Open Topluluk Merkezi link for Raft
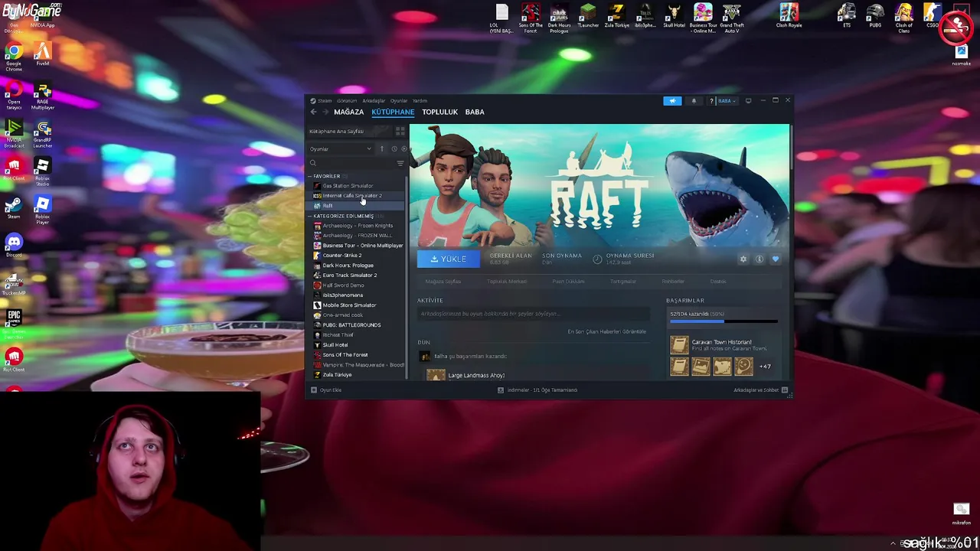The width and height of the screenshot is (980, 551). tap(507, 282)
